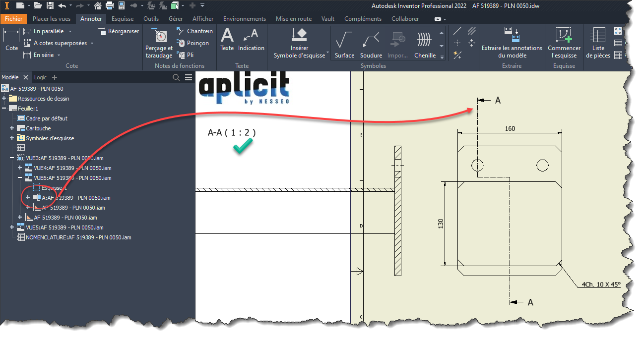This screenshot has height=338, width=644.
Task: Click the Chanfrein note tool
Action: (194, 31)
